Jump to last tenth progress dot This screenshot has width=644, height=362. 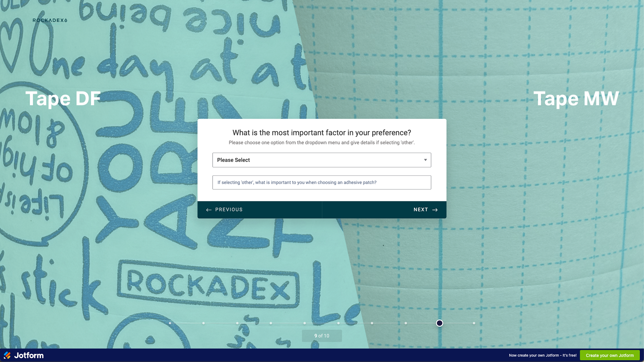coord(474,323)
